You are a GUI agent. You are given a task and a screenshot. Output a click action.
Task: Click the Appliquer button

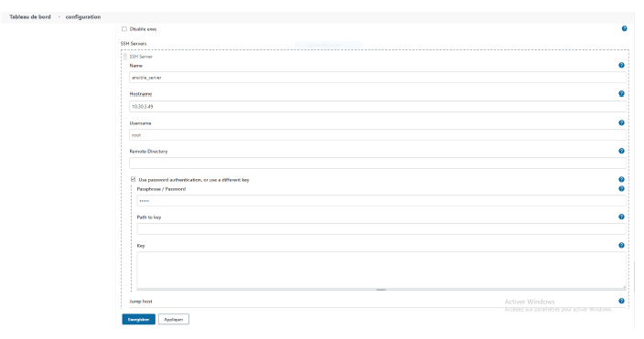tap(174, 319)
